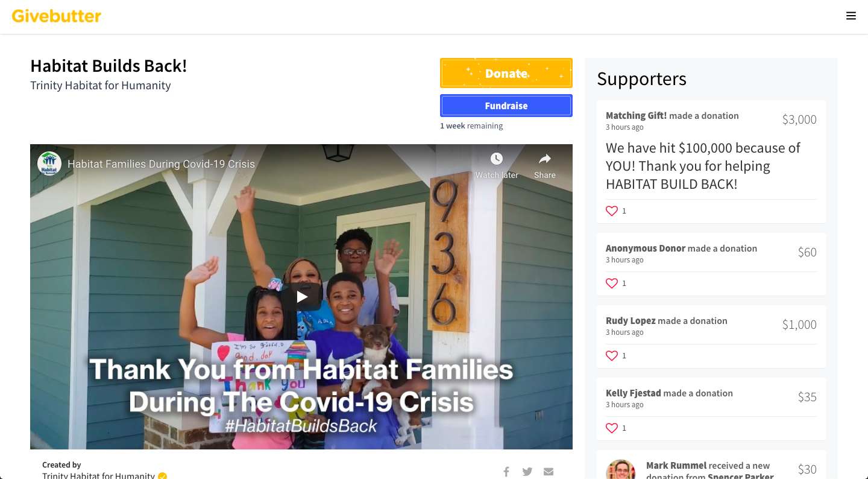Click the Created by Trinity Habitat link
The image size is (868, 479).
(98, 475)
